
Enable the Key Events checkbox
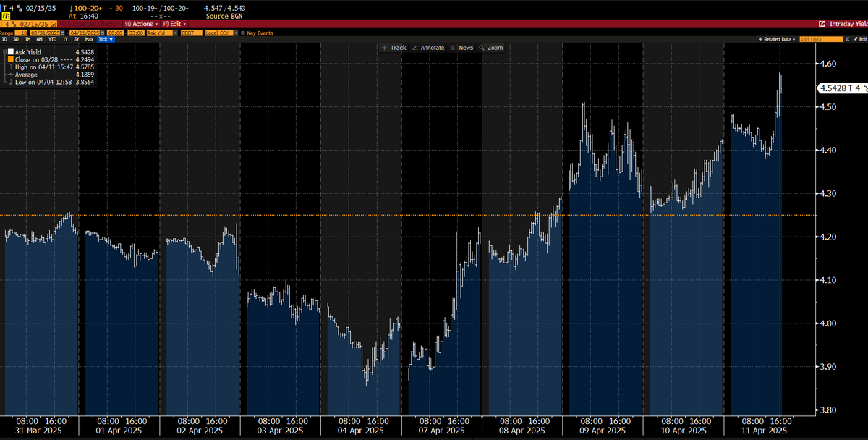click(x=243, y=33)
